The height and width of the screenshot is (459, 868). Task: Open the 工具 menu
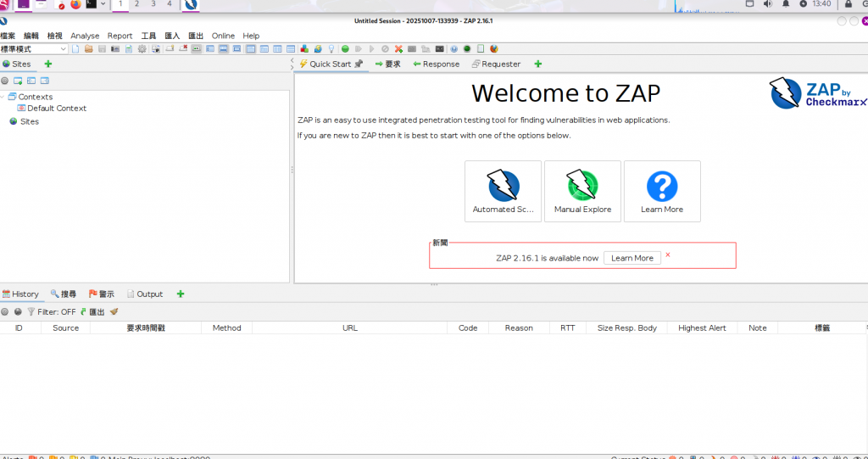pos(149,36)
